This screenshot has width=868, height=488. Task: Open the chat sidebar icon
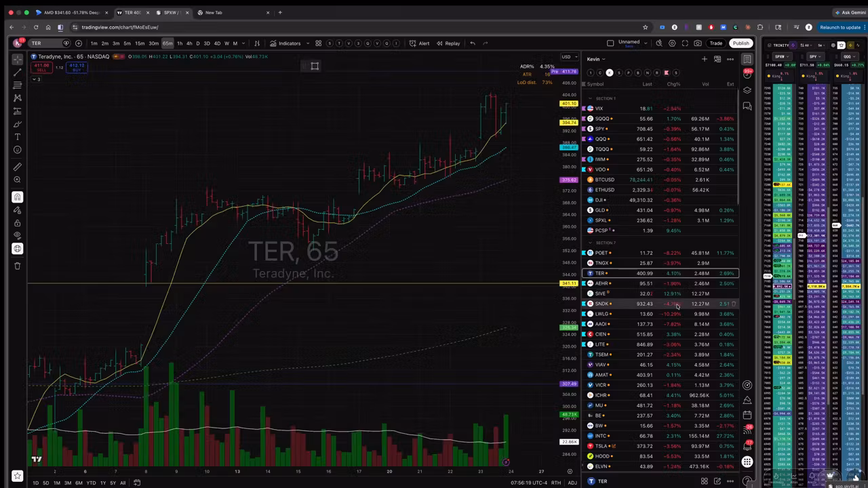pyautogui.click(x=747, y=106)
